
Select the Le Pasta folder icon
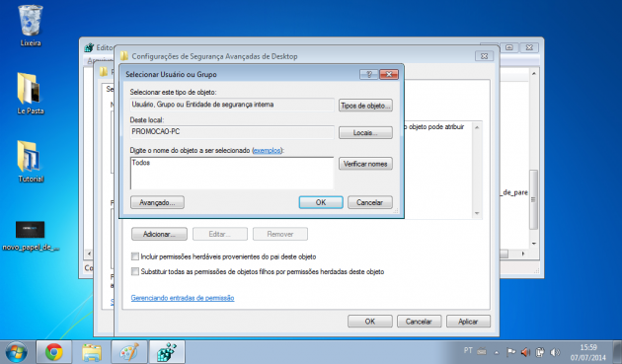pyautogui.click(x=31, y=93)
